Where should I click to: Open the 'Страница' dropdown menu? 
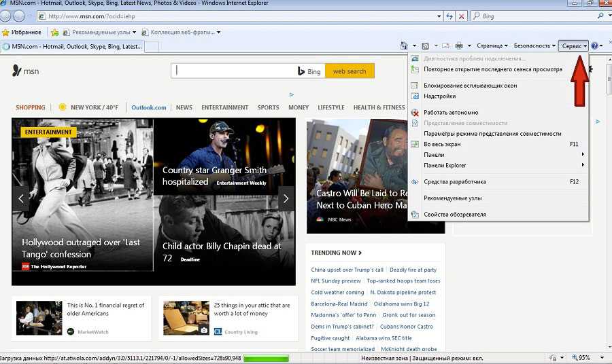(492, 45)
